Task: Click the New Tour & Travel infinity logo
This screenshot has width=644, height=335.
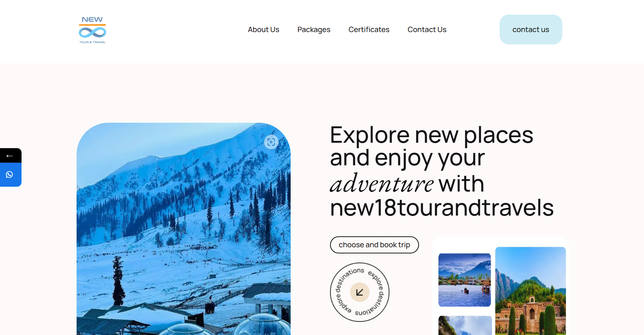Action: [x=92, y=30]
